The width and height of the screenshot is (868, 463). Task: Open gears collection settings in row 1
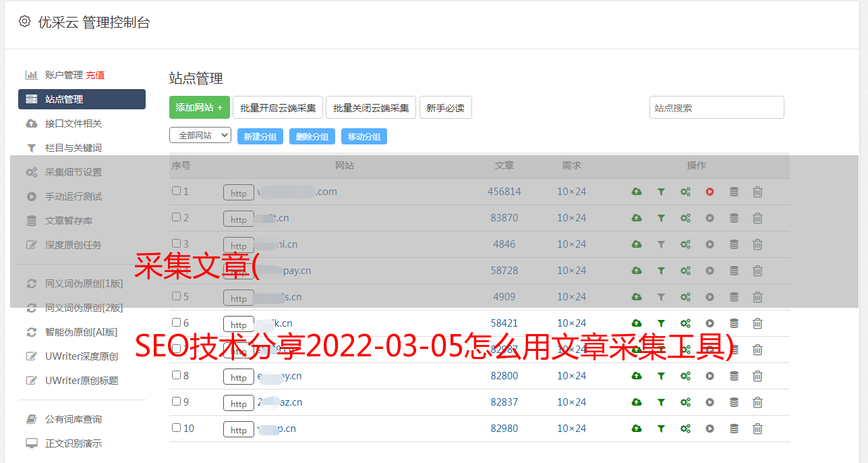(685, 192)
